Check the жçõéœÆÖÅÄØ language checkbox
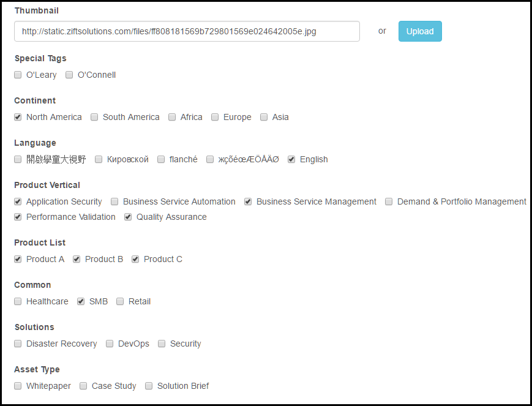The width and height of the screenshot is (532, 406). (210, 159)
